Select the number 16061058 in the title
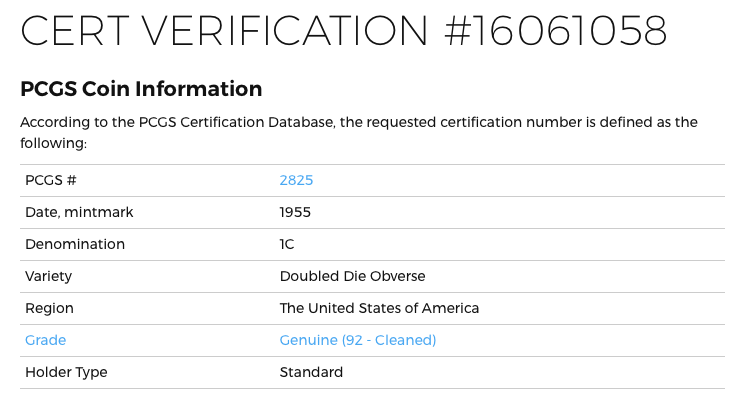 571,30
